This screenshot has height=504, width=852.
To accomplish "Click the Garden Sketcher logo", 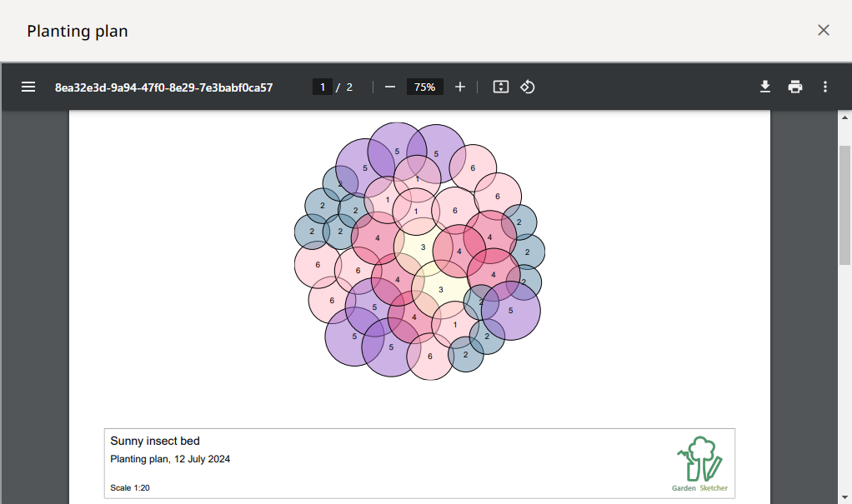I will [699, 464].
